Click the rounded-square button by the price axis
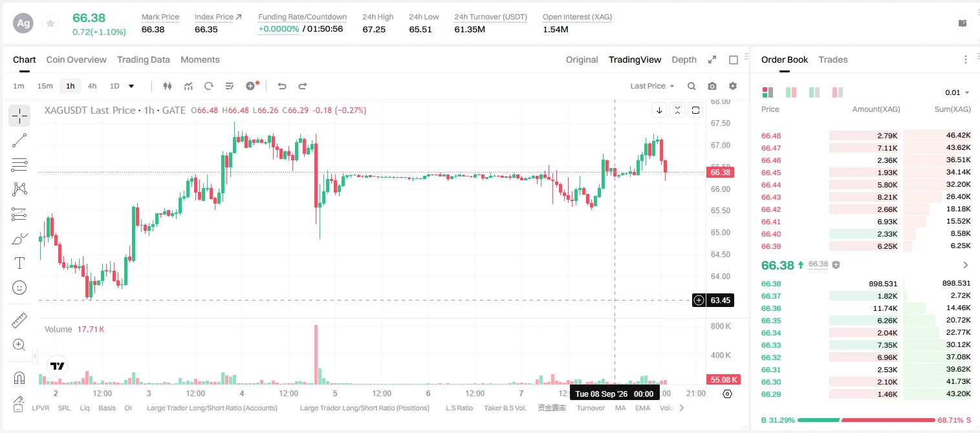980x433 pixels. click(695, 110)
